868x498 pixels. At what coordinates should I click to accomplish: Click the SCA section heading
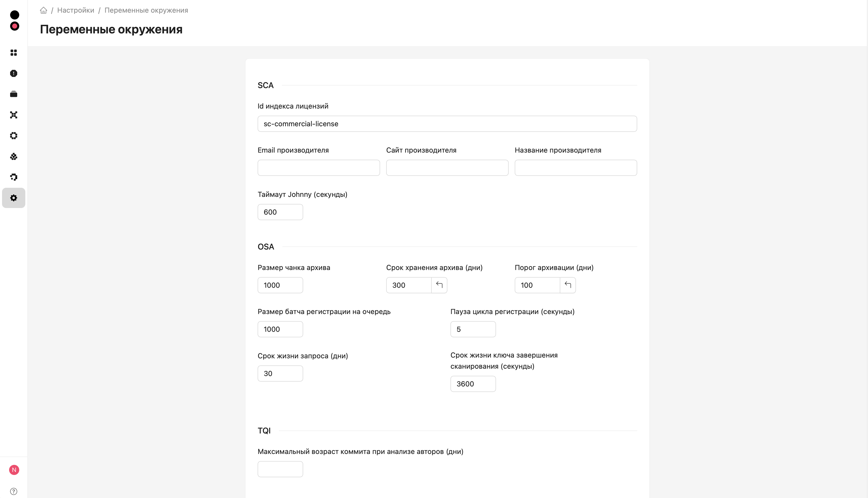coord(265,85)
